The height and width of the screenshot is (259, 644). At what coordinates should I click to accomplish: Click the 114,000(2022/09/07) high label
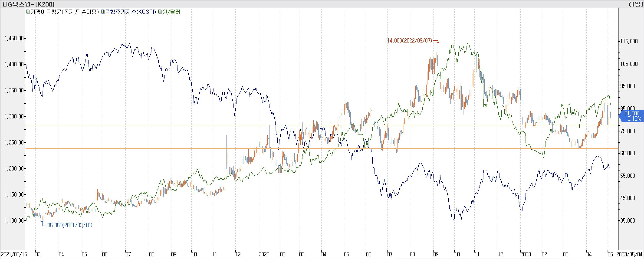coord(408,41)
